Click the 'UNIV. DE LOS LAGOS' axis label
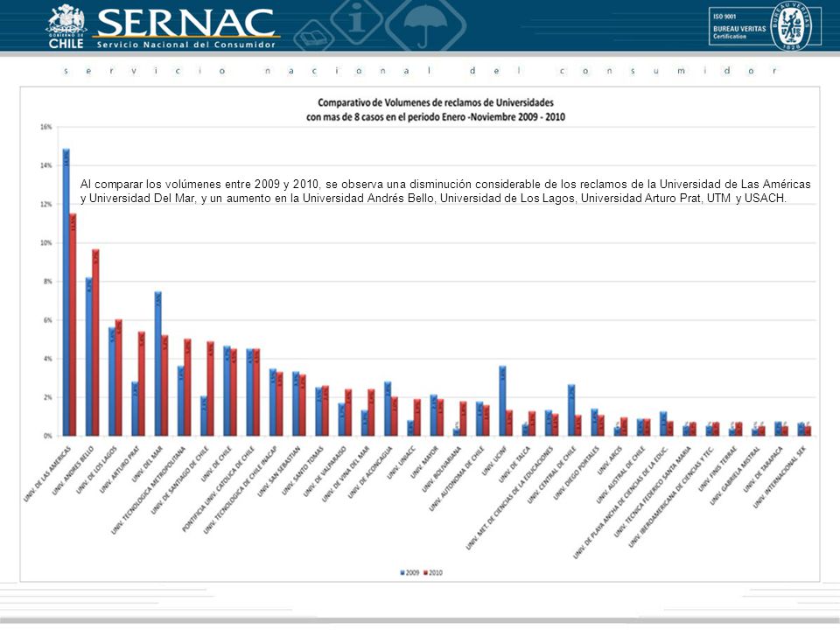 tap(96, 469)
